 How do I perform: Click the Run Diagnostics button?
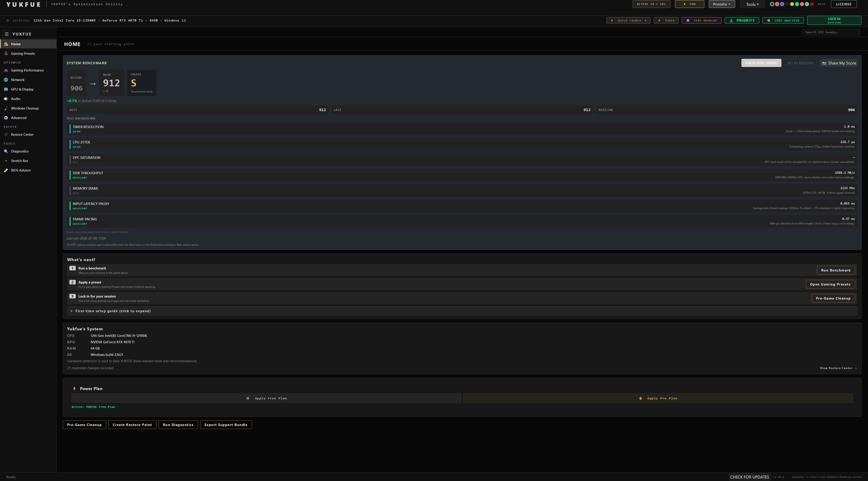tap(178, 425)
